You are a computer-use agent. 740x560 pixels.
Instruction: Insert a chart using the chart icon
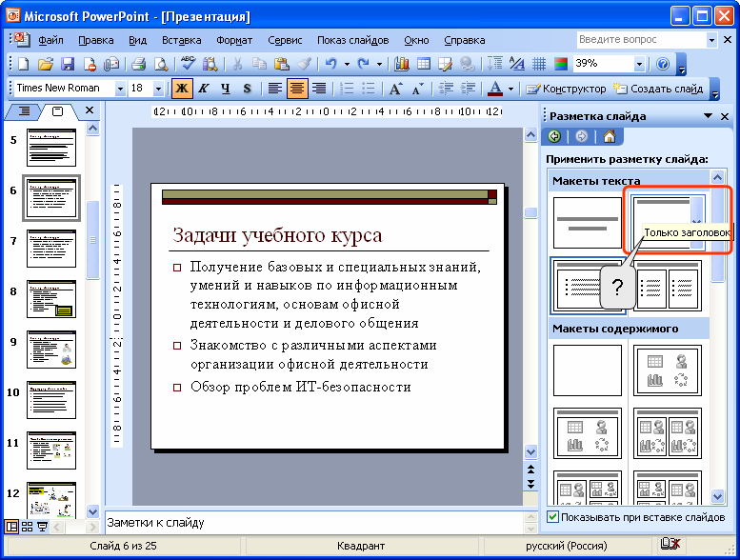pyautogui.click(x=402, y=64)
